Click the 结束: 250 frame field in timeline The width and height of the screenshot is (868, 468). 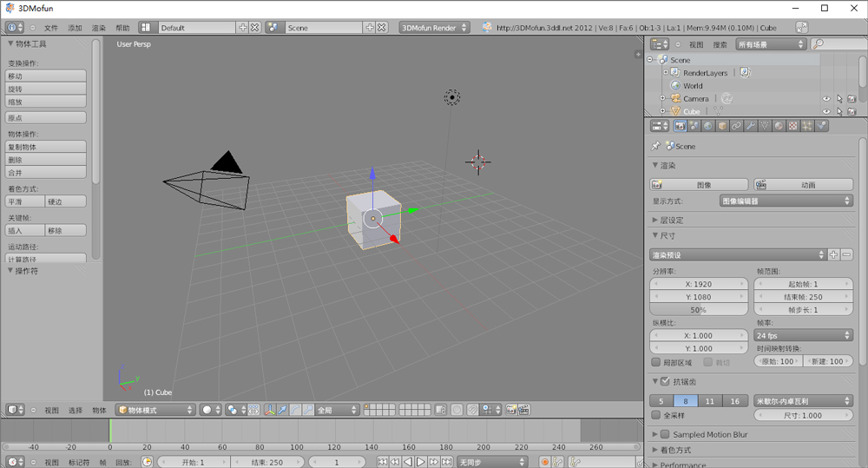[266, 462]
